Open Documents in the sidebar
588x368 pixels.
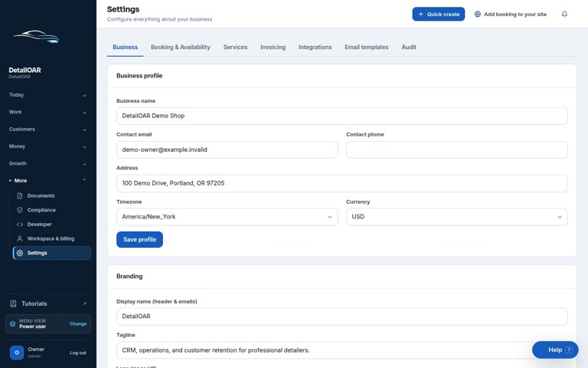52,195
